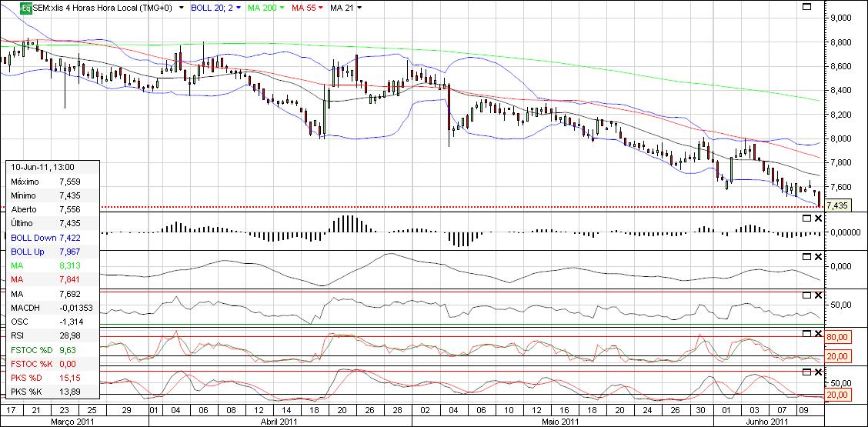This screenshot has height=427, width=868.
Task: Click the 20,00 level label in PKS panel
Action: [838, 395]
